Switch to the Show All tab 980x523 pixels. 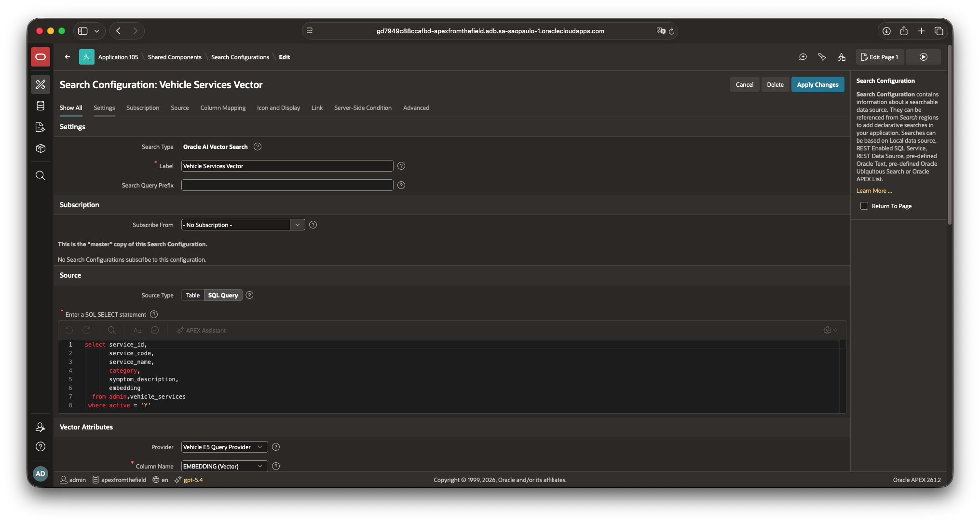[71, 107]
